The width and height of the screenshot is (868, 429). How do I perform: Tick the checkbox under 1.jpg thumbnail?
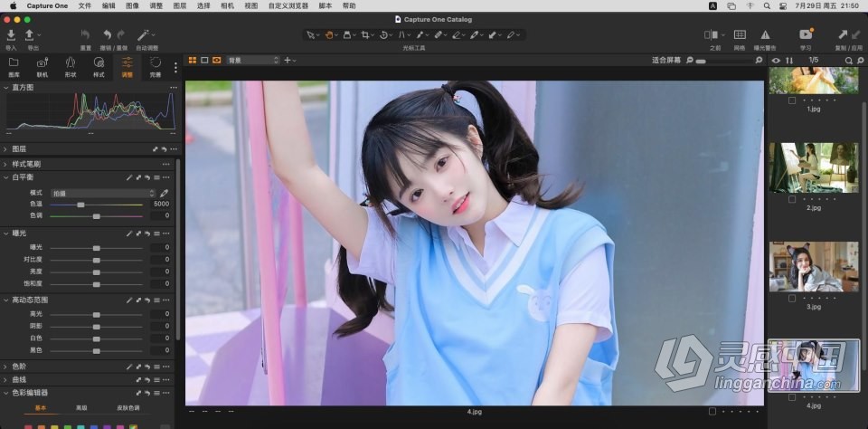[x=792, y=100]
